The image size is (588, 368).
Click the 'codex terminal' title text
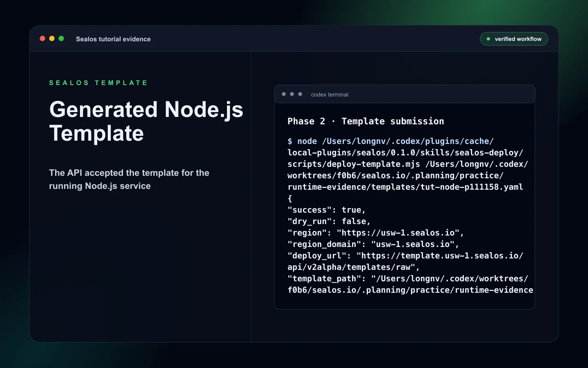pos(330,94)
